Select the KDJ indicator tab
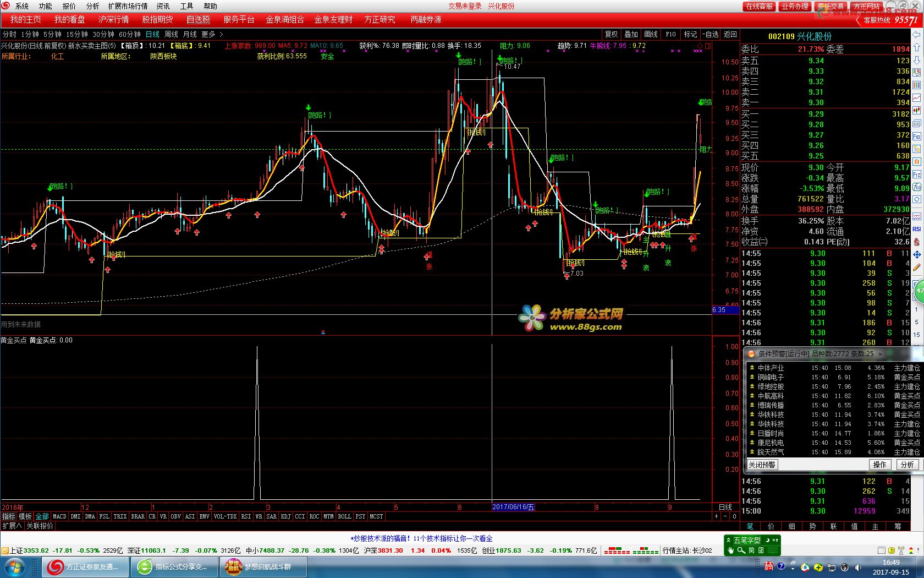Screen dimensions: 924x578 285,516
